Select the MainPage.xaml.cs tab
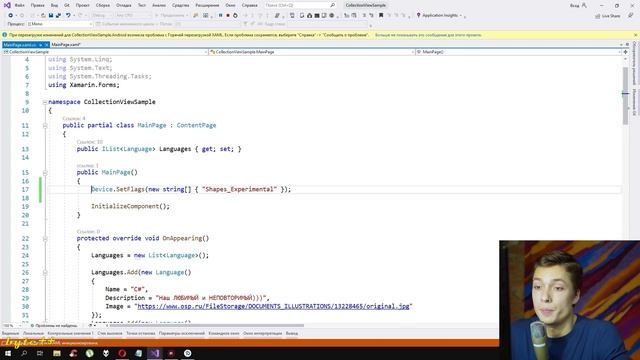The height and width of the screenshot is (360, 640). [20, 44]
